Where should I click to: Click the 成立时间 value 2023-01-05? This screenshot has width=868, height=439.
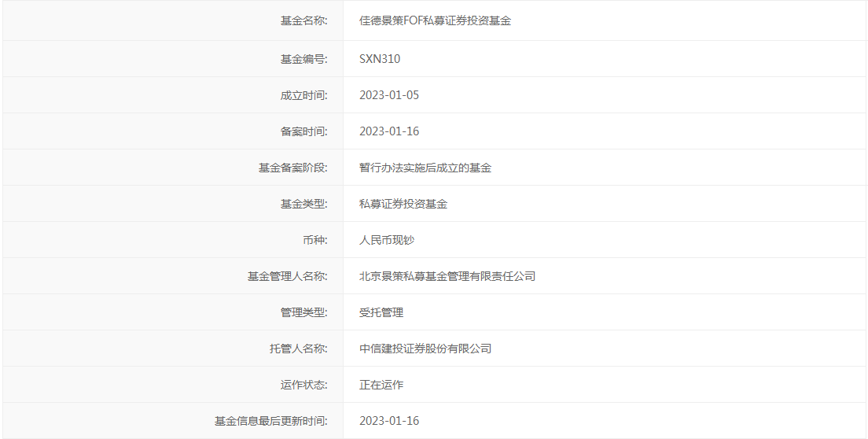(x=389, y=95)
